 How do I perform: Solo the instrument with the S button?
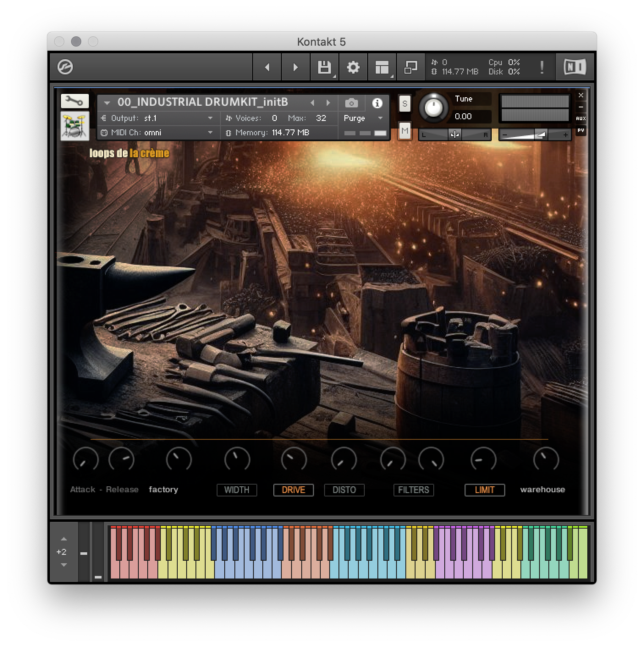pos(405,104)
